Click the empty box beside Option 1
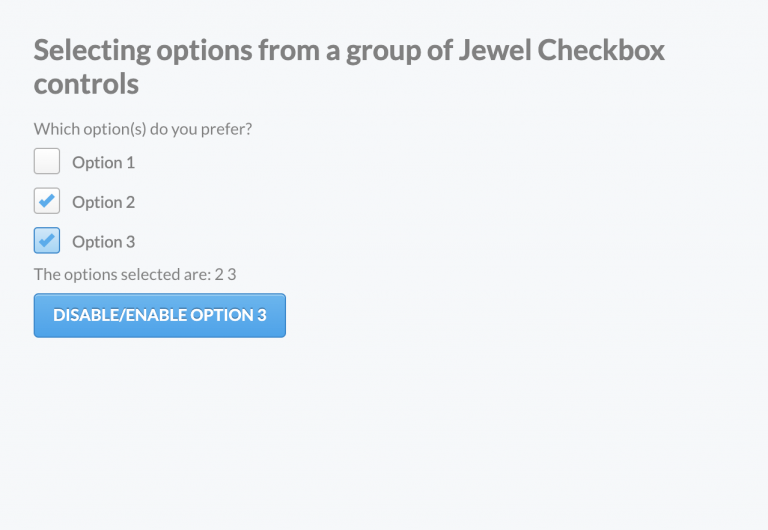The image size is (768, 530). tap(47, 161)
